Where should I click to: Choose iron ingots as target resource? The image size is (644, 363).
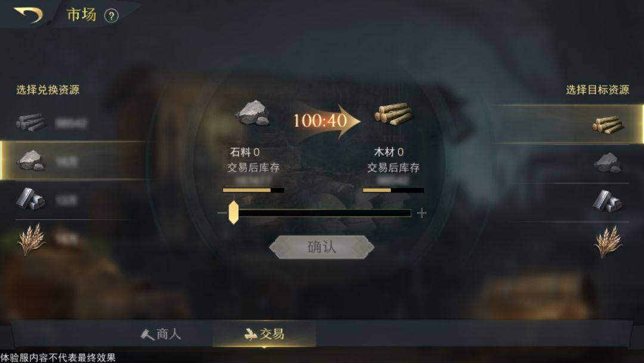(x=569, y=202)
